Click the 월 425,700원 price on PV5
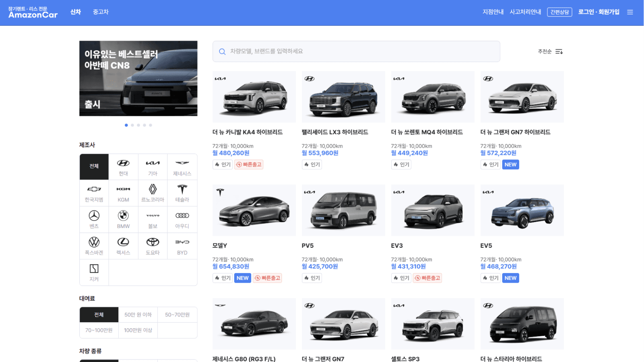 [x=320, y=266]
